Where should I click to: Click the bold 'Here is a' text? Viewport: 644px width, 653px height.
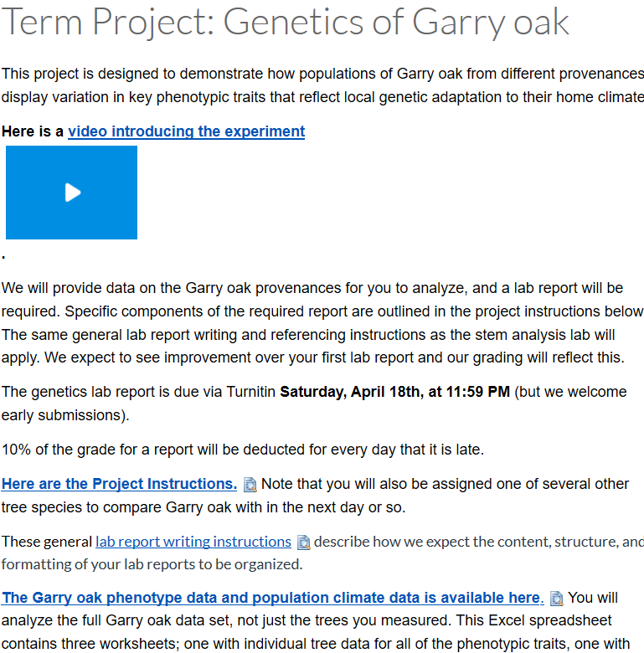[x=33, y=131]
